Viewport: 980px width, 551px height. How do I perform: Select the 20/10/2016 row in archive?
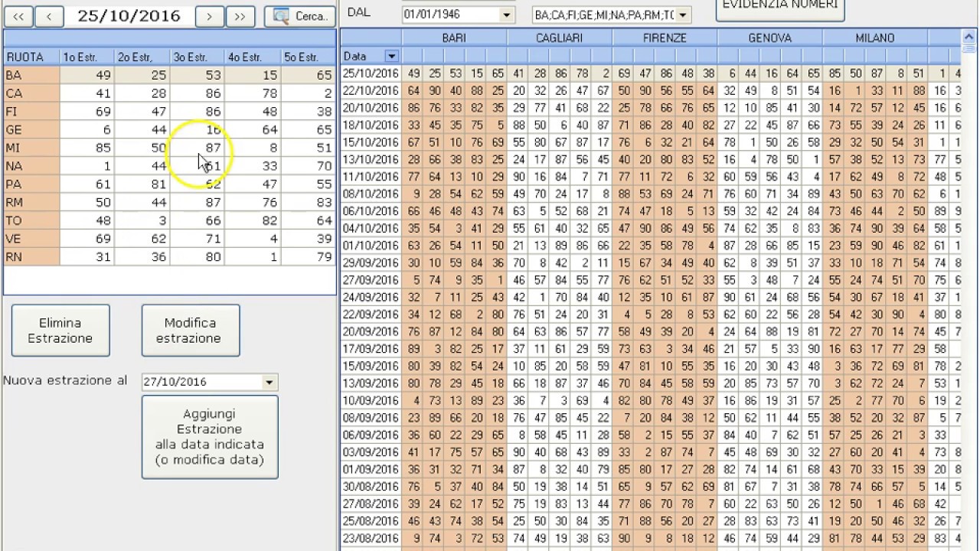click(651, 108)
